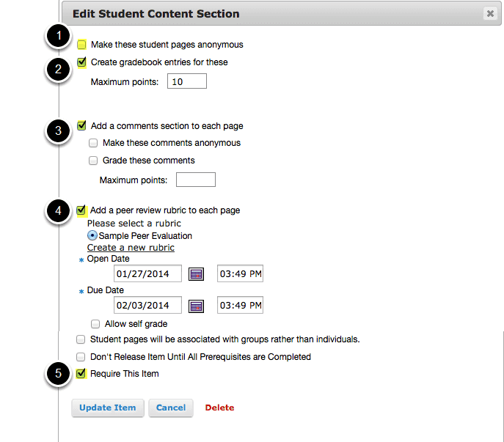Image resolution: width=504 pixels, height=442 pixels.
Task: Enable Make these comments anonymous
Action: coord(93,143)
